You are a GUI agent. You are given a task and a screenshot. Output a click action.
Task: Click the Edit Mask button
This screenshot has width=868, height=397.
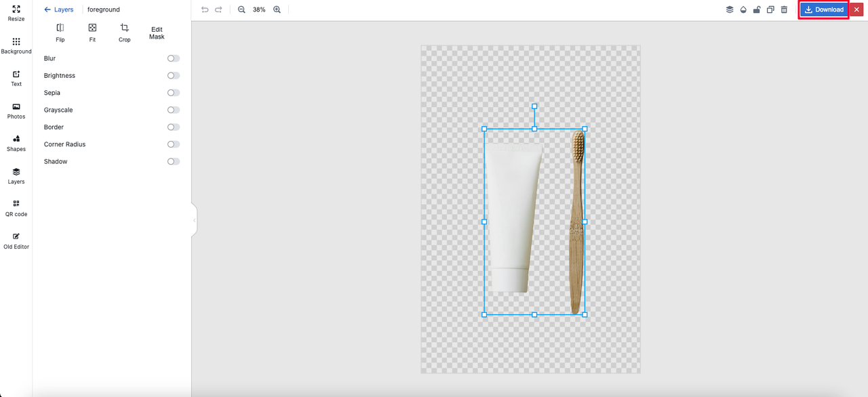pos(157,33)
